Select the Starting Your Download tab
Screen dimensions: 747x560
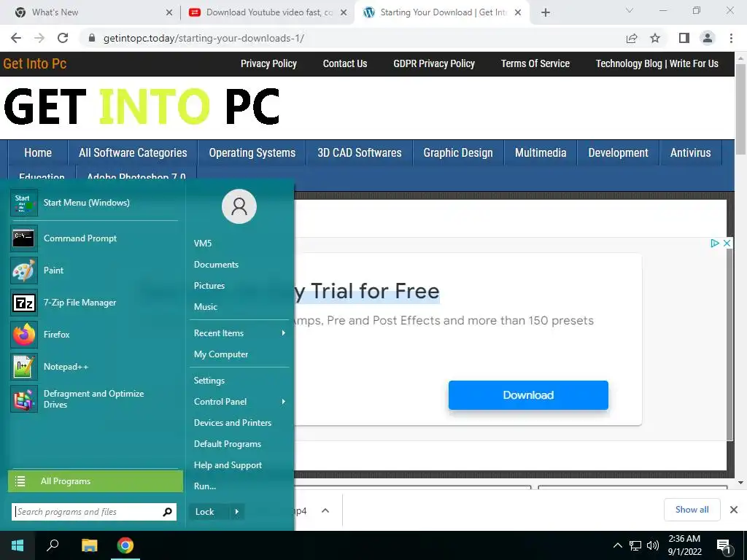pos(442,12)
